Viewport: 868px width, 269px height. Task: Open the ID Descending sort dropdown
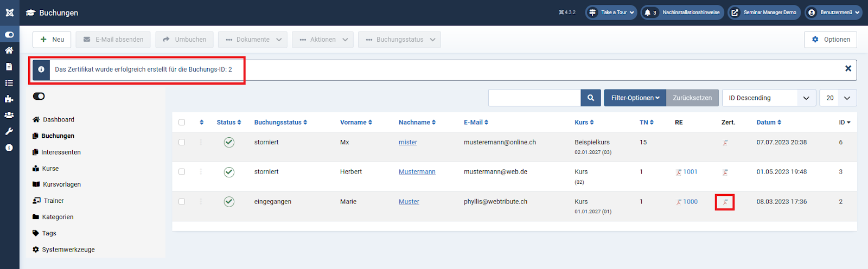[x=769, y=98]
